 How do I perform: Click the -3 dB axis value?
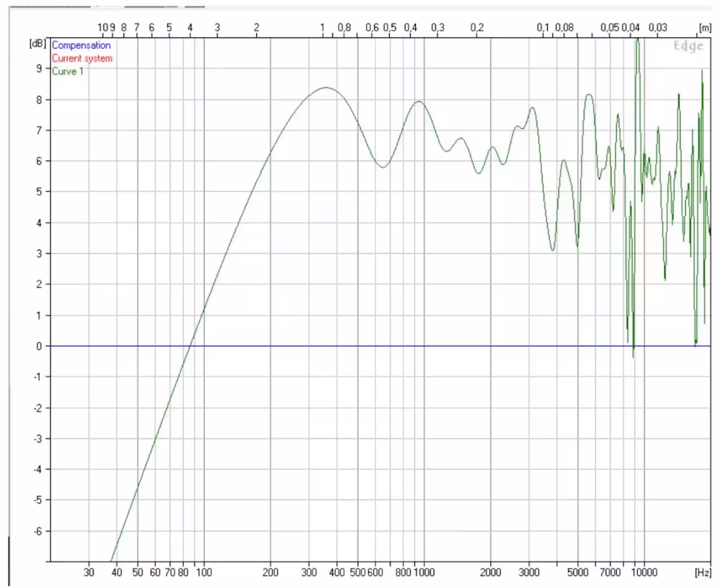37,438
